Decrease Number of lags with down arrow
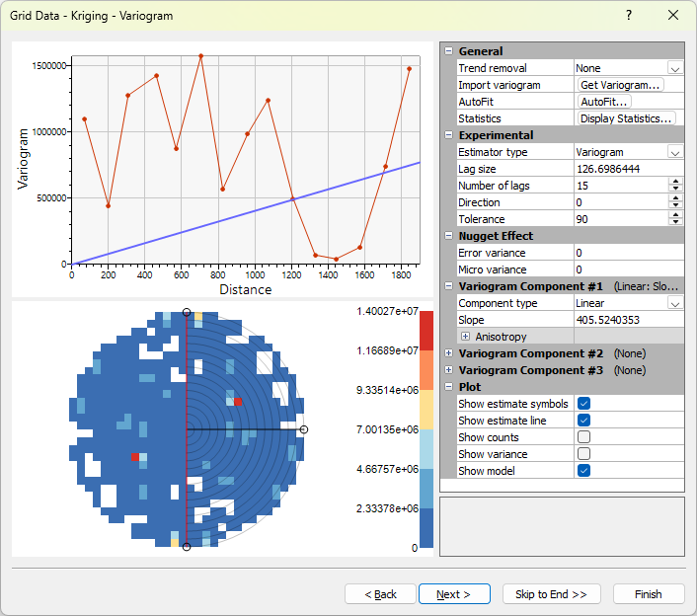697x616 pixels. 675,189
